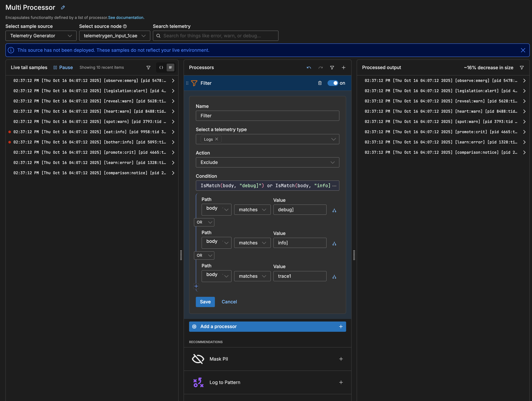Click the Search telemetry input field
The height and width of the screenshot is (401, 532).
tap(216, 36)
